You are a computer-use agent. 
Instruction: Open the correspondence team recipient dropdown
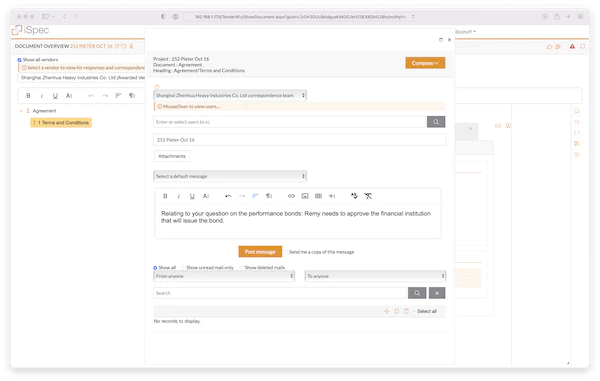[230, 95]
